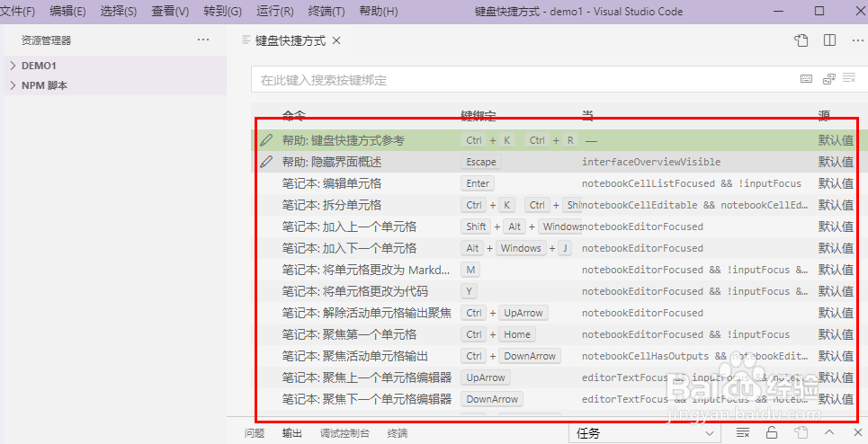This screenshot has height=444, width=868.
Task: Open the 任务 output channel dropdown
Action: [645, 433]
